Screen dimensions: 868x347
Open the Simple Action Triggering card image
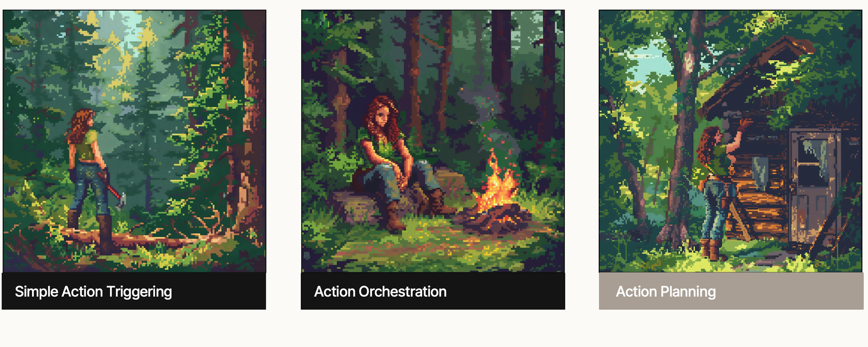point(134,141)
